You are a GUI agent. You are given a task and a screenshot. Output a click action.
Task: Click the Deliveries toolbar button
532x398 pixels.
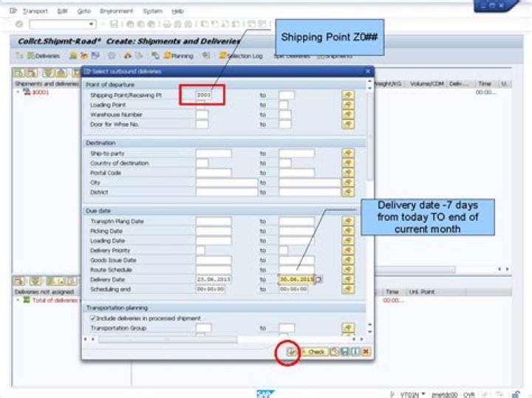click(x=44, y=56)
